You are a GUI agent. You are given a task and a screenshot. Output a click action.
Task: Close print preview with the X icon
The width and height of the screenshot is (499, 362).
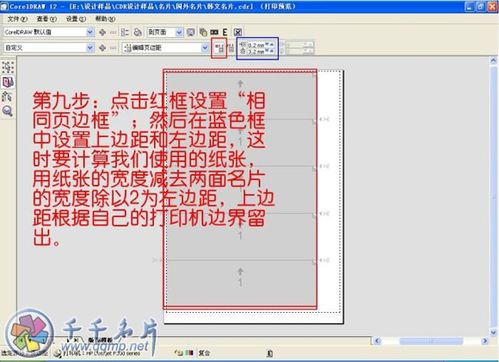pos(238,32)
